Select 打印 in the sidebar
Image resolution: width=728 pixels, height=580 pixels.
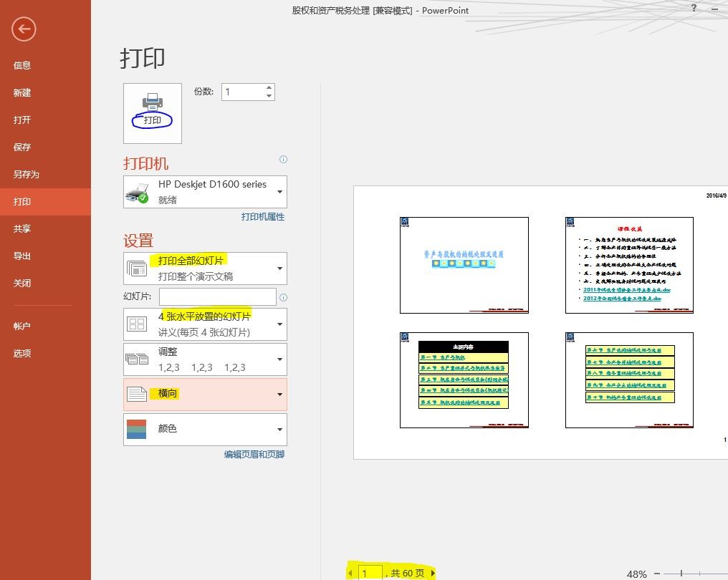pos(46,202)
